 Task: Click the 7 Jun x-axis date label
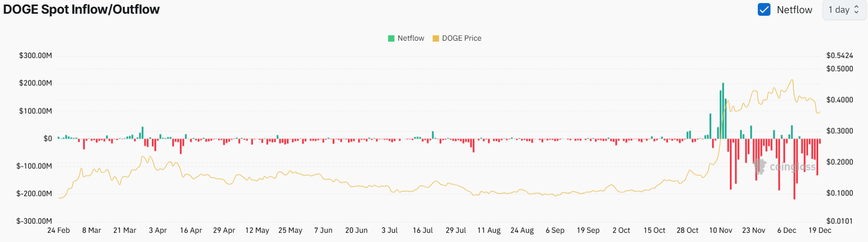point(324,230)
